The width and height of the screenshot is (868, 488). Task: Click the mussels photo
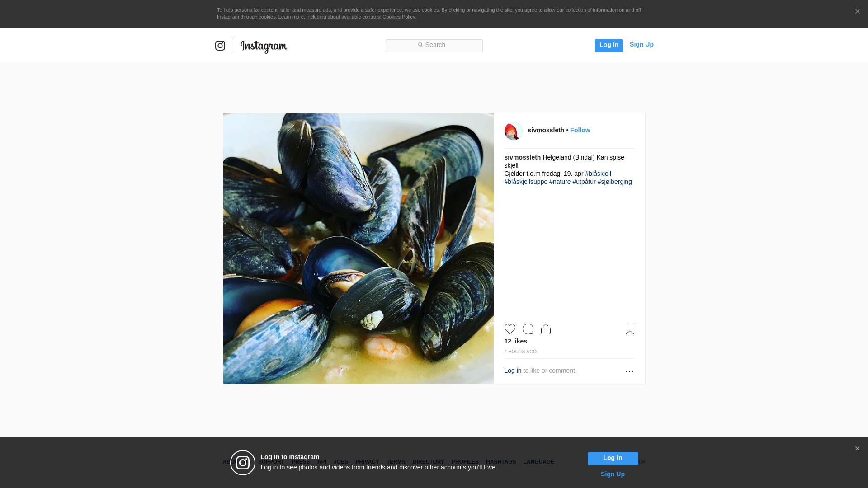[358, 249]
